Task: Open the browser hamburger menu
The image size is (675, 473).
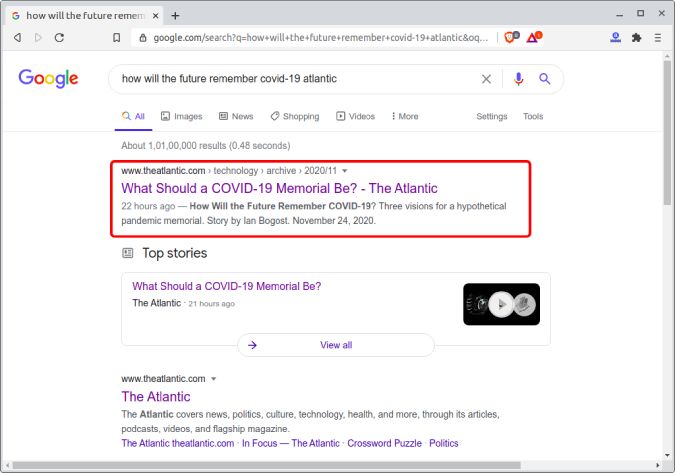Action: coord(657,38)
